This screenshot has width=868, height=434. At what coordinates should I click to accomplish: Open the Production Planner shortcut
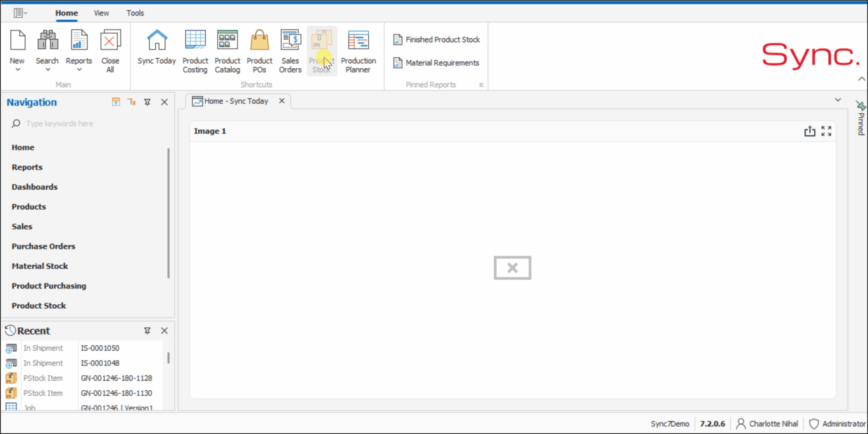358,51
